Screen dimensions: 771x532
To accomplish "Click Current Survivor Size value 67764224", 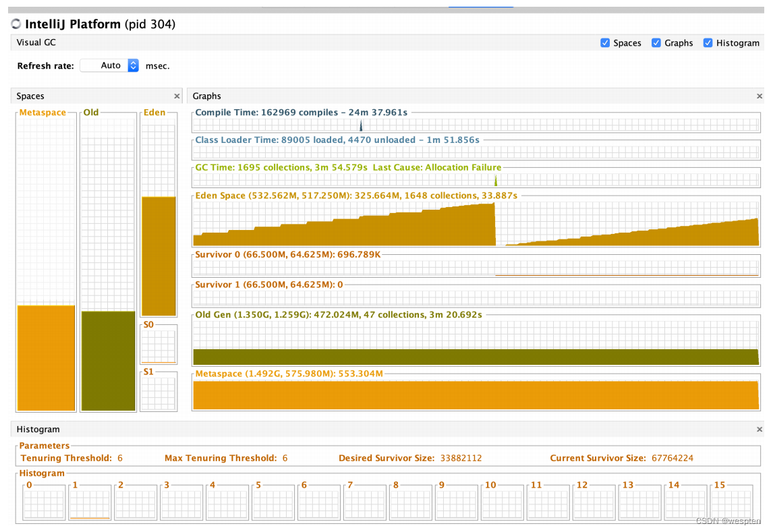I will coord(672,459).
